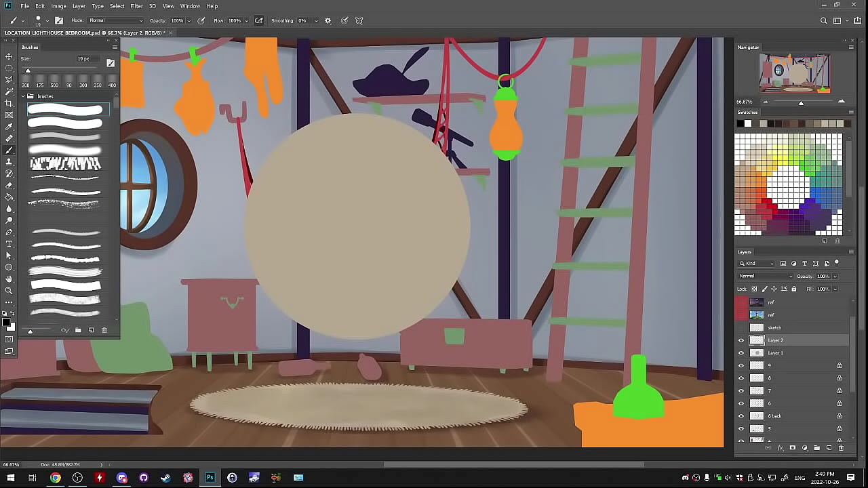Select the Zoom tool in toolbar
This screenshot has height=488, width=868.
point(9,290)
